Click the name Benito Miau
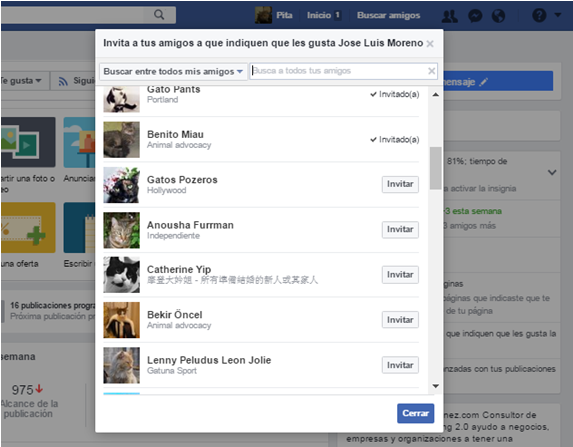The width and height of the screenshot is (573, 447). (175, 135)
